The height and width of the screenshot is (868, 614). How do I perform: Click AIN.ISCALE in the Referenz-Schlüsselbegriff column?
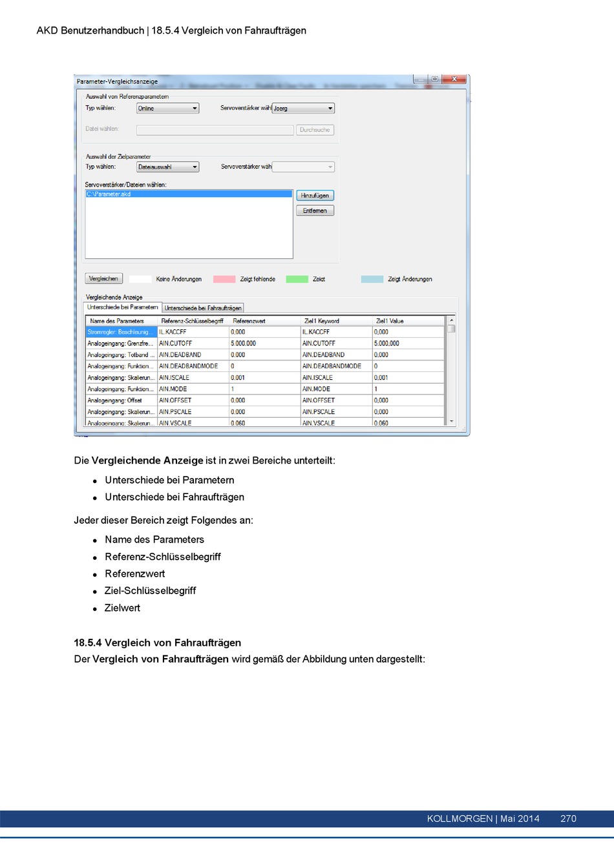193,378
